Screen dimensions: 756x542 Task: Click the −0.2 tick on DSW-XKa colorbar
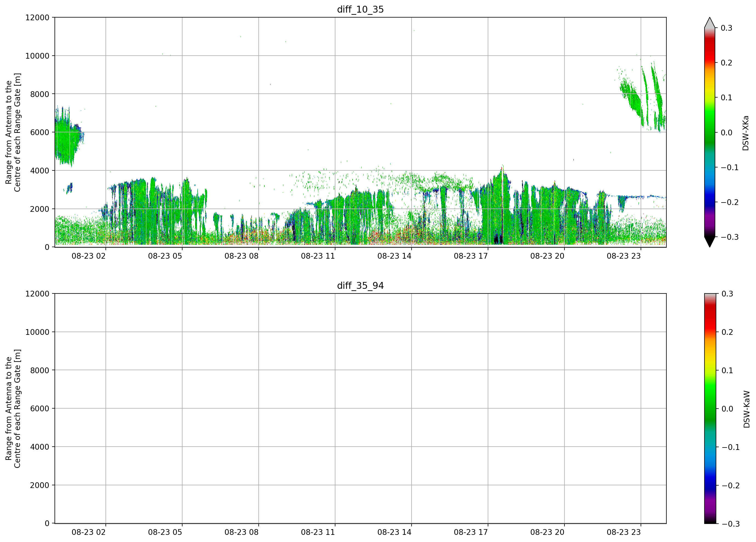730,202
